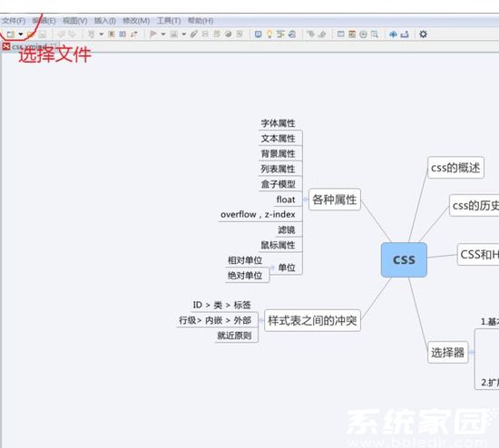Click the grayed Save disk icon
This screenshot has width=499, height=448.
click(43, 34)
